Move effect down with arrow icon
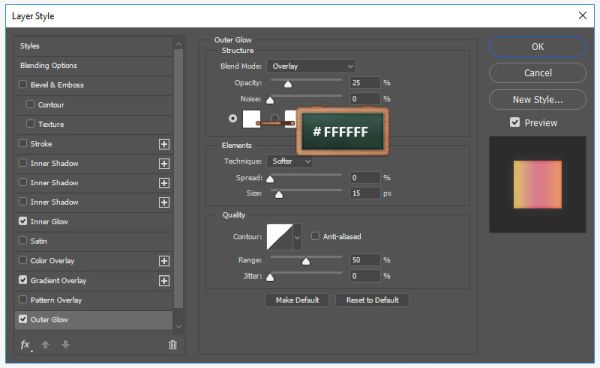 tap(65, 345)
